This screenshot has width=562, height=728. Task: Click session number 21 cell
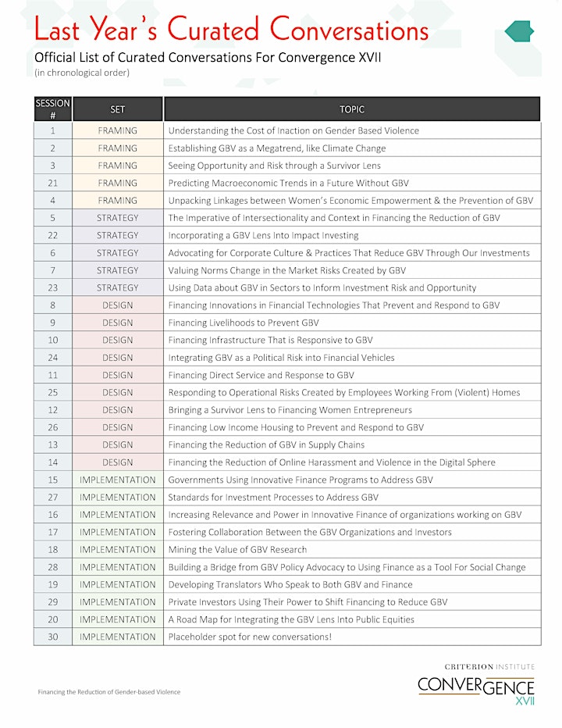[x=53, y=183]
